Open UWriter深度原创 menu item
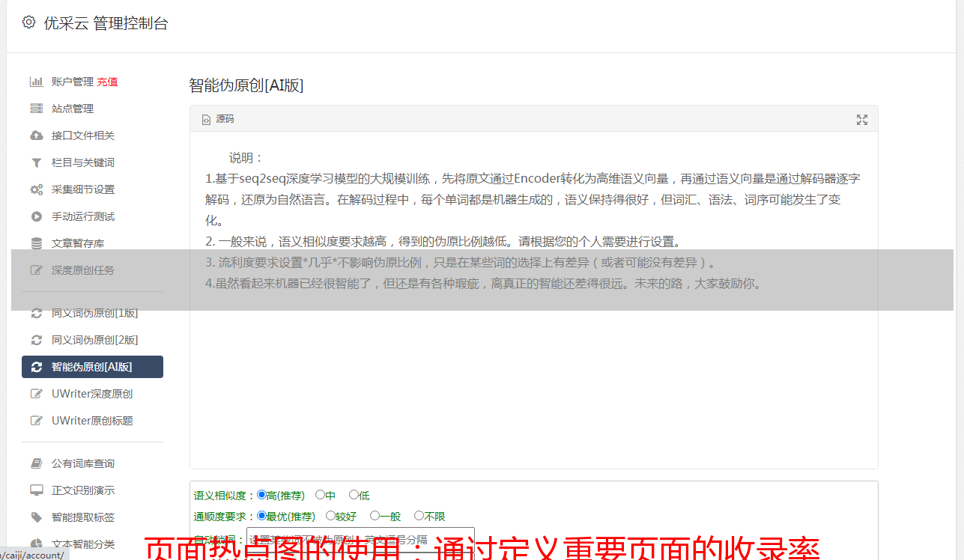This screenshot has height=560, width=964. (92, 394)
